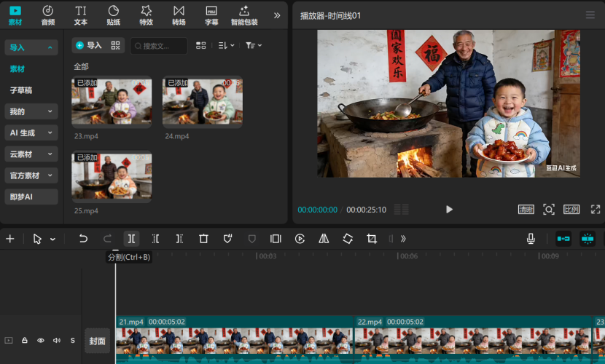Lock the main video track
Screen dimensions: 605x364
coord(25,340)
